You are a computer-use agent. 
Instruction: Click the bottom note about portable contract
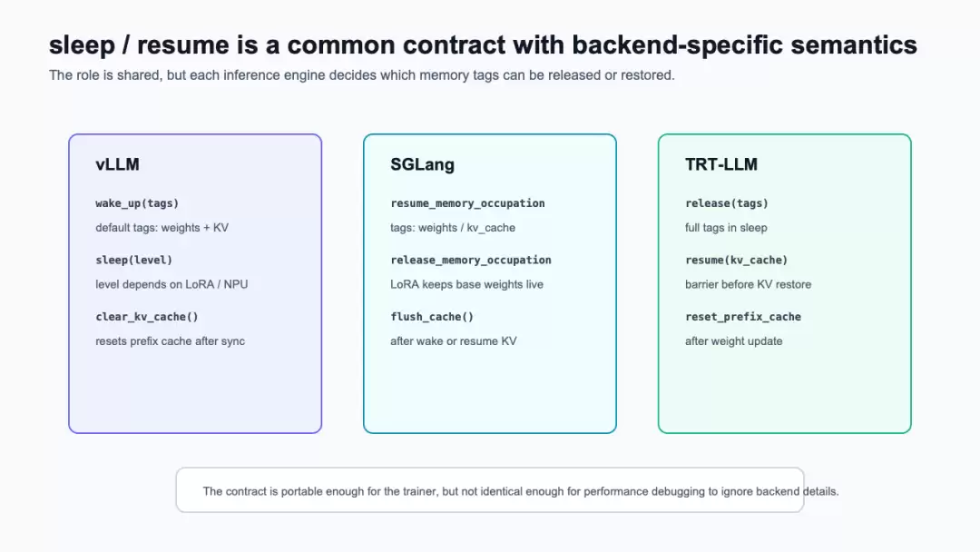tap(521, 491)
